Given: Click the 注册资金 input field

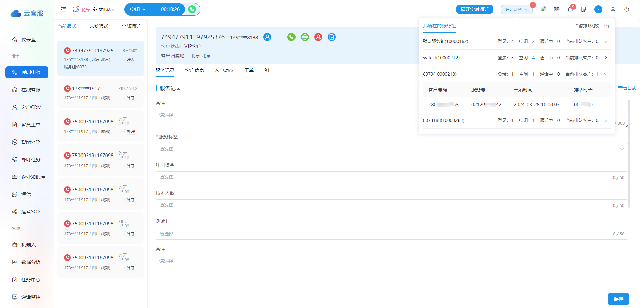Looking at the screenshot, I should (391, 177).
